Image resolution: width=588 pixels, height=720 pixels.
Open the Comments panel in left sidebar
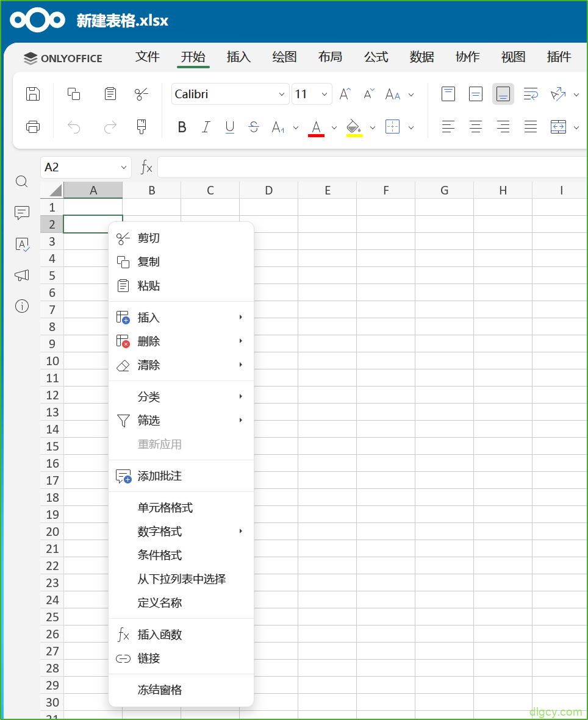point(21,213)
